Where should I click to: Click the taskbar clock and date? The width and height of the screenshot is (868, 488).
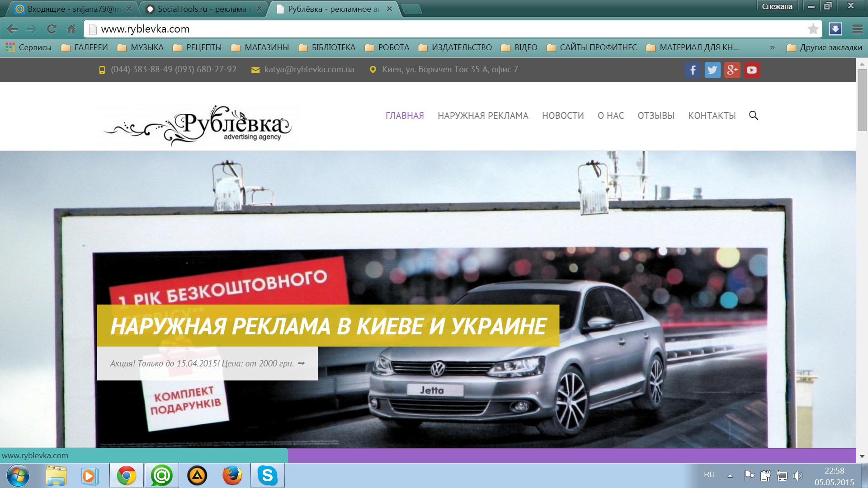coord(834,476)
